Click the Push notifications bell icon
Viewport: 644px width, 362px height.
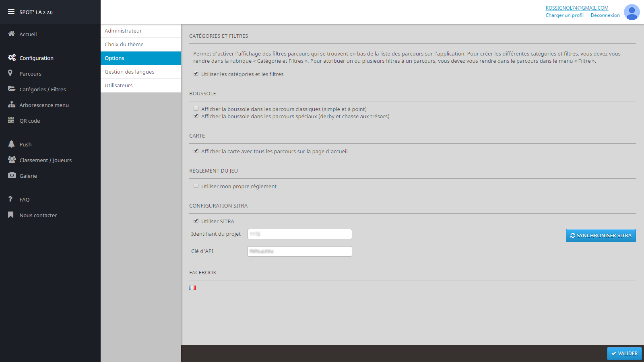[11, 144]
